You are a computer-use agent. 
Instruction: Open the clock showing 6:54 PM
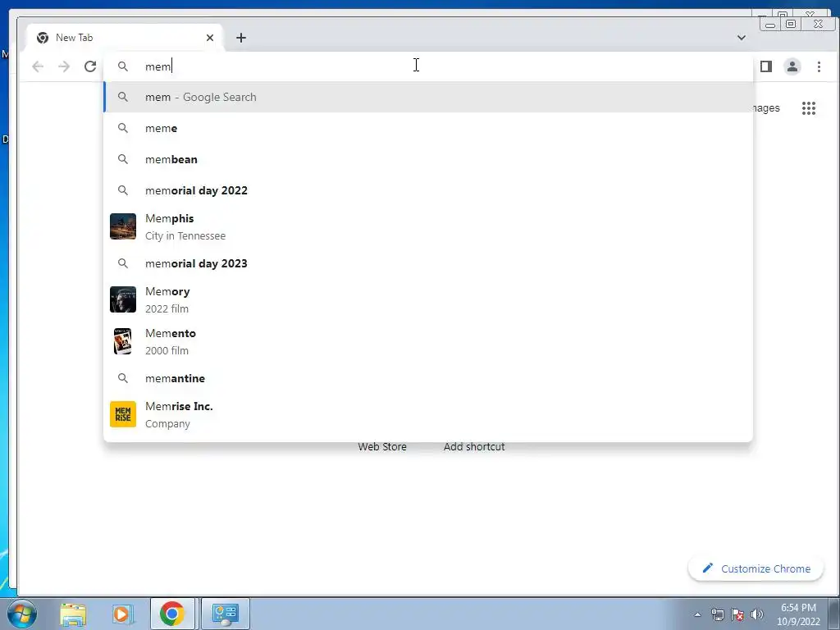click(x=798, y=614)
